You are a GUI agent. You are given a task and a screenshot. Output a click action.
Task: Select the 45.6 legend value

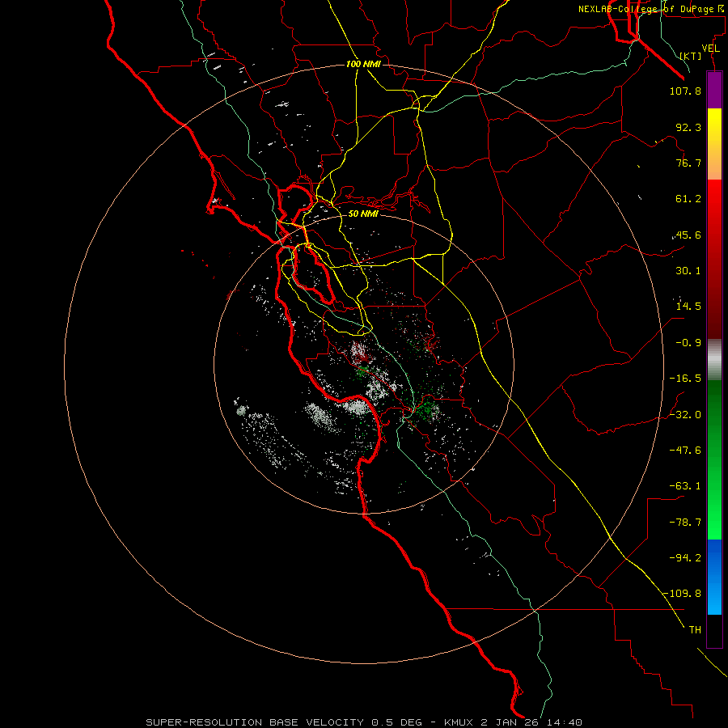(688, 235)
